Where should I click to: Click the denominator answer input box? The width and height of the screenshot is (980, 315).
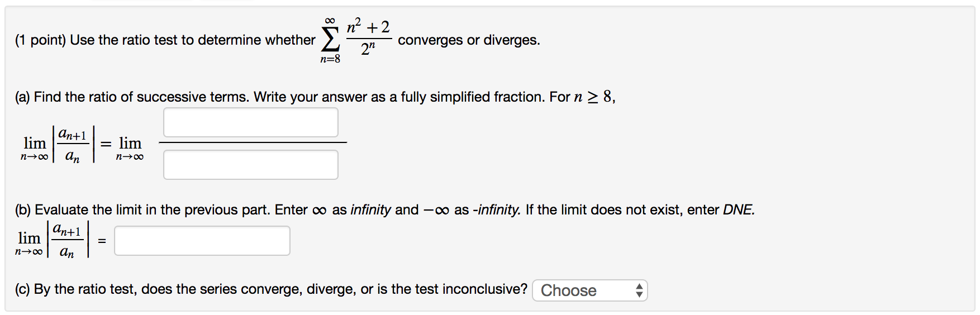pyautogui.click(x=250, y=165)
